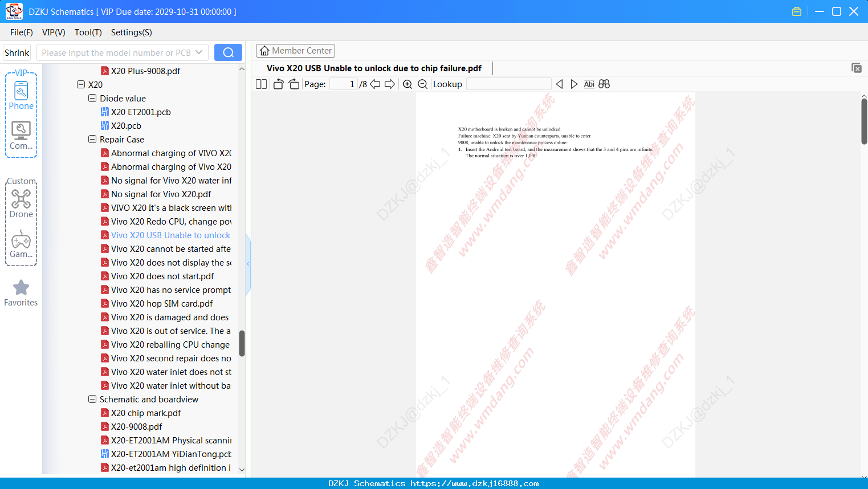Click PDF icon of X20 Plus-9008.pdf
The image size is (868, 489).
(105, 71)
